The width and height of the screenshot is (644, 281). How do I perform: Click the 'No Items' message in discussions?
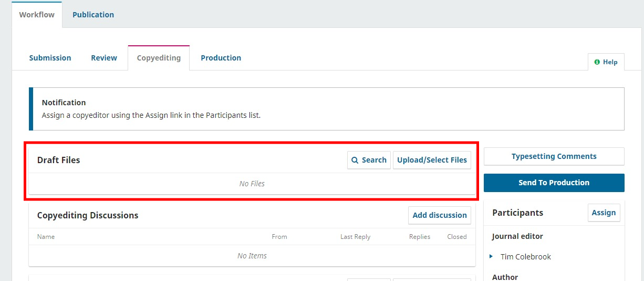[x=252, y=256]
